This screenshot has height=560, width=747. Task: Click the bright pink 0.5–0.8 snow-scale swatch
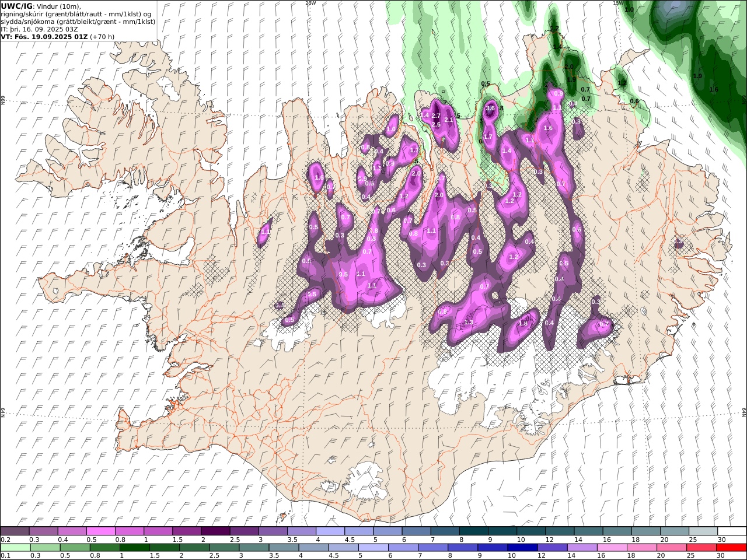click(x=101, y=531)
